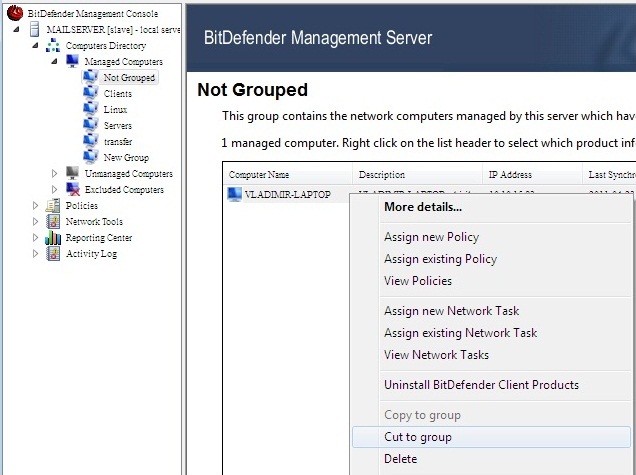
Task: Select Assign existing Policy menu entry
Action: pyautogui.click(x=491, y=259)
